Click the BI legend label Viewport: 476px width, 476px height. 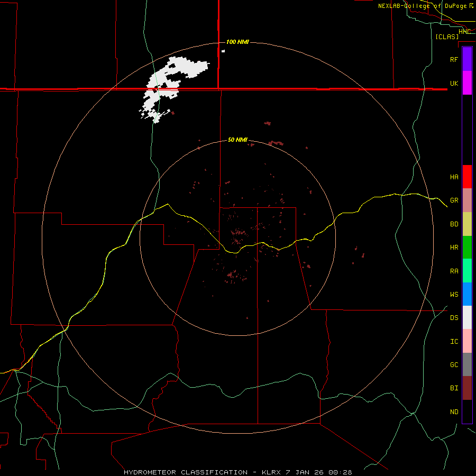point(454,388)
